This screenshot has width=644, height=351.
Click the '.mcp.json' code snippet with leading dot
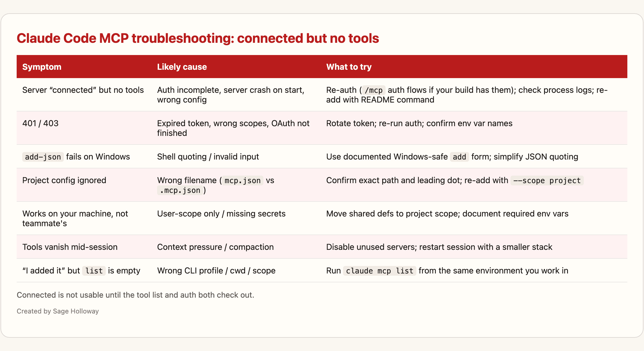click(180, 190)
